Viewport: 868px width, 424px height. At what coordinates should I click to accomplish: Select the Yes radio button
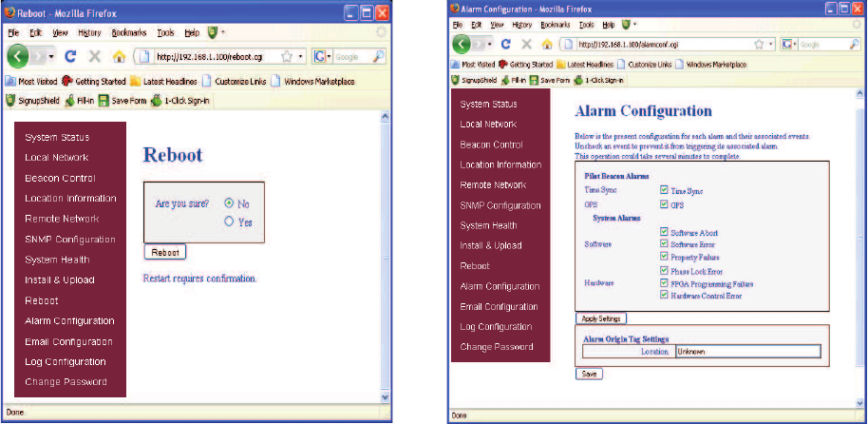(x=229, y=222)
